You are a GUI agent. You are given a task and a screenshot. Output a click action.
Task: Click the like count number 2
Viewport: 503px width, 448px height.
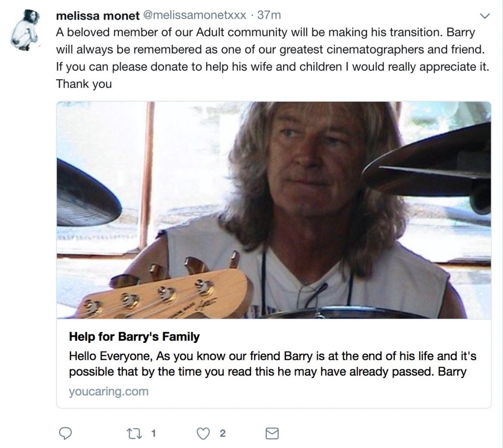[223, 434]
